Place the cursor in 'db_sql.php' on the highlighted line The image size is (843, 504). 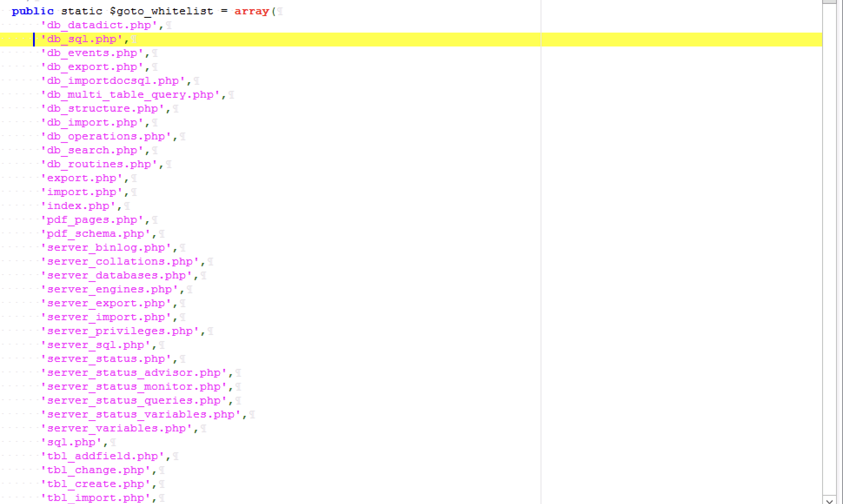point(82,39)
